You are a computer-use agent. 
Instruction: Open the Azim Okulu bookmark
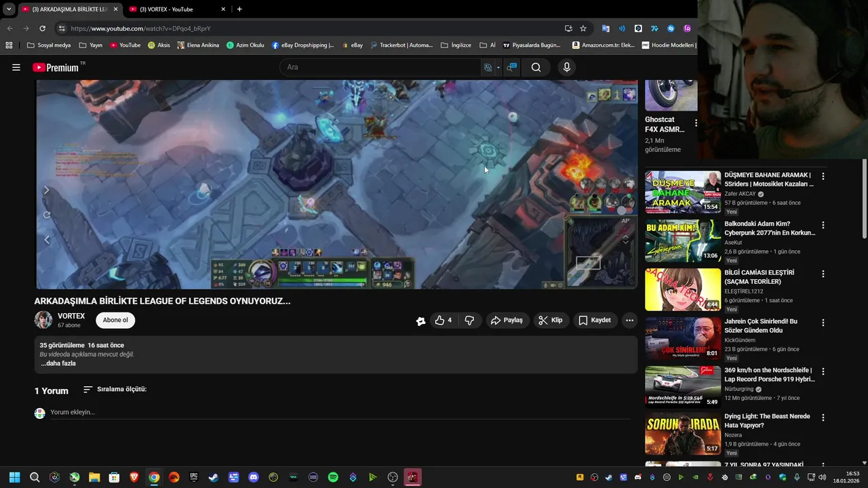point(245,45)
